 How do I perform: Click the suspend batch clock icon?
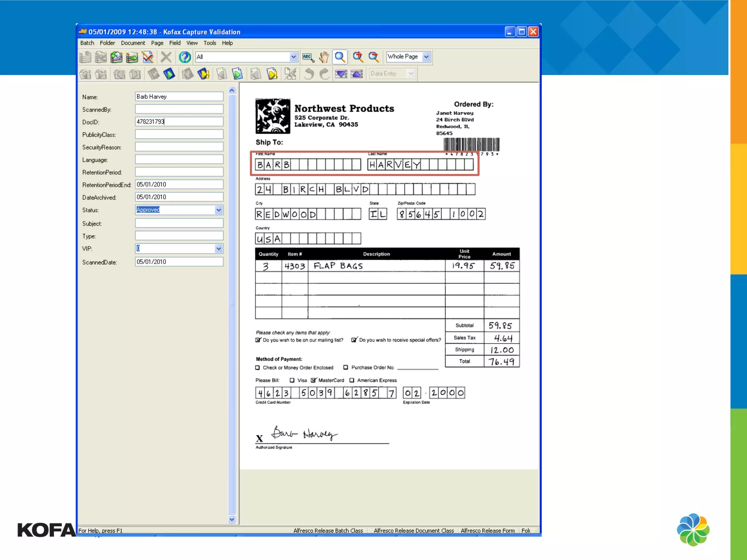click(116, 57)
